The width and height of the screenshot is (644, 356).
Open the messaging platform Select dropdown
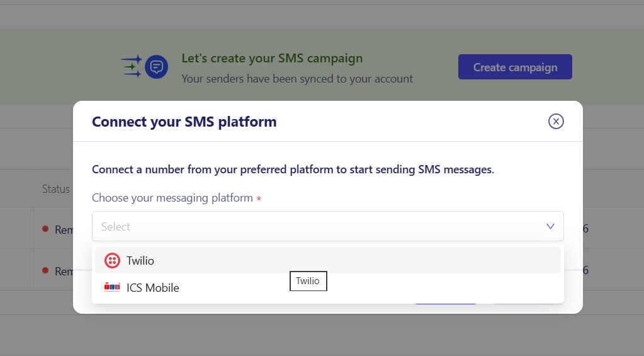click(328, 226)
